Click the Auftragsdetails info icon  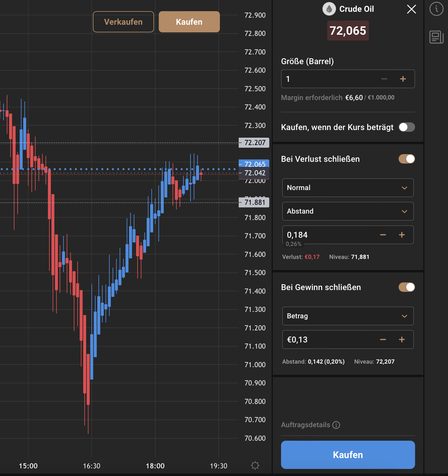click(336, 425)
